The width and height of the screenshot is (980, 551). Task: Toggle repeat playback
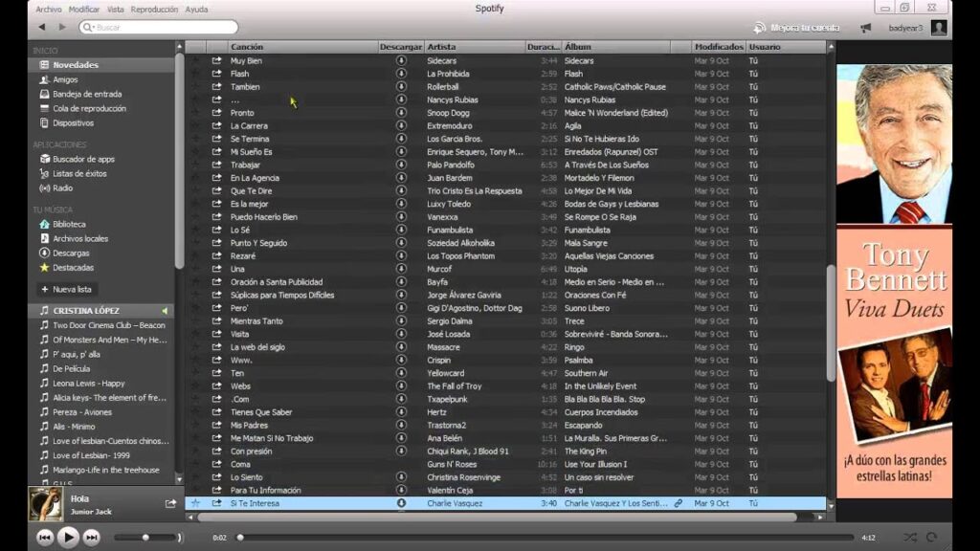point(931,538)
